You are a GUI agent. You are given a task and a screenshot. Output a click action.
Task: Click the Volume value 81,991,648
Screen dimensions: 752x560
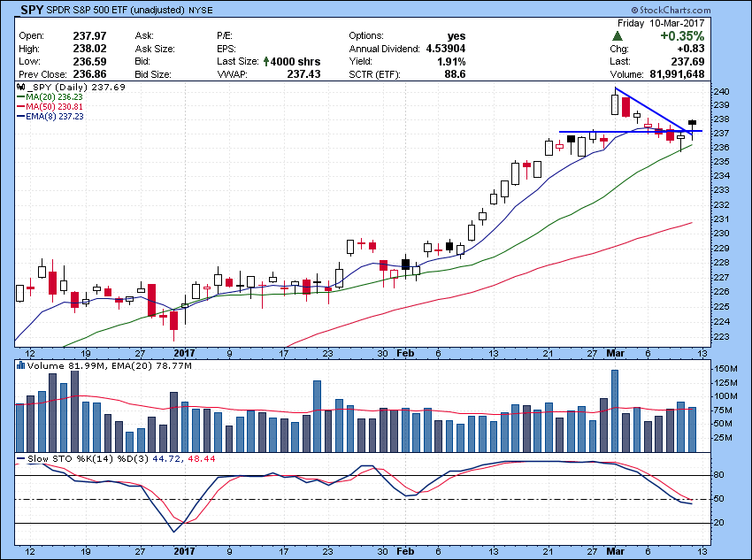coord(677,74)
